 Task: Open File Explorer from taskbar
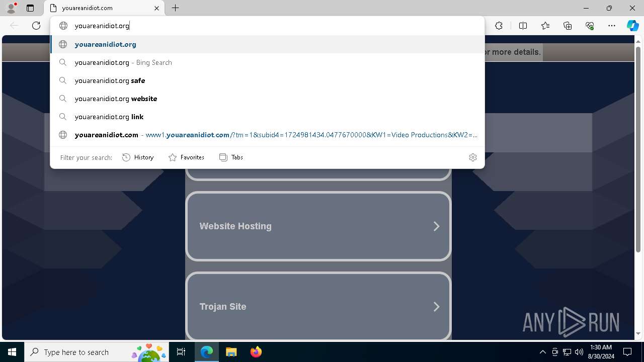231,352
